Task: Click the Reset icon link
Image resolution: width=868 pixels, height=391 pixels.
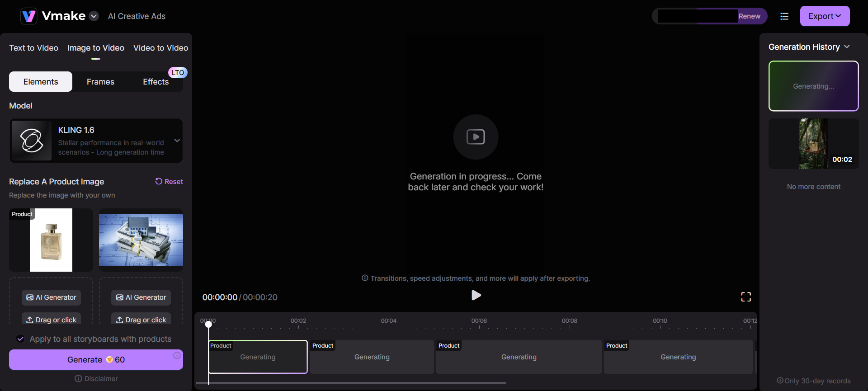Action: pyautogui.click(x=169, y=181)
